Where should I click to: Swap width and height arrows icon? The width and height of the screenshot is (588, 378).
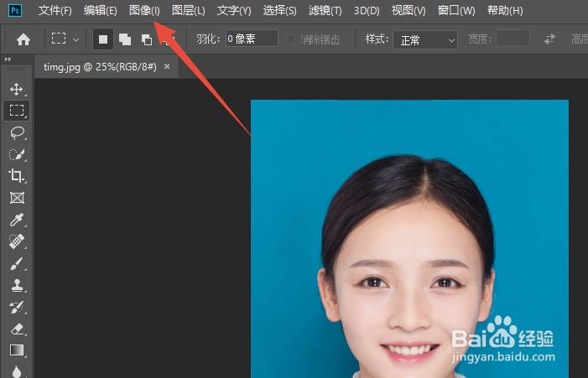[x=549, y=39]
